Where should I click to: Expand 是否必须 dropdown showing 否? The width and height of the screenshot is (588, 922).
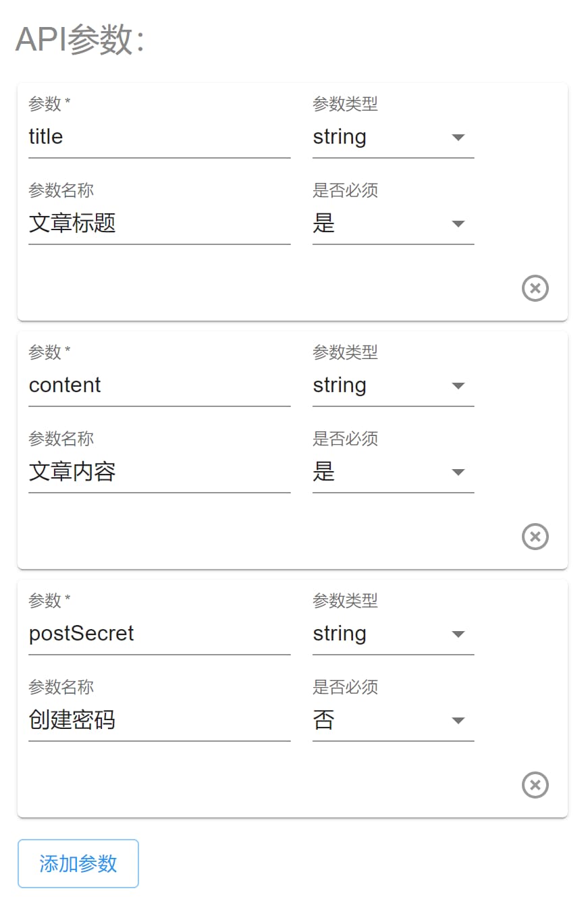[393, 720]
